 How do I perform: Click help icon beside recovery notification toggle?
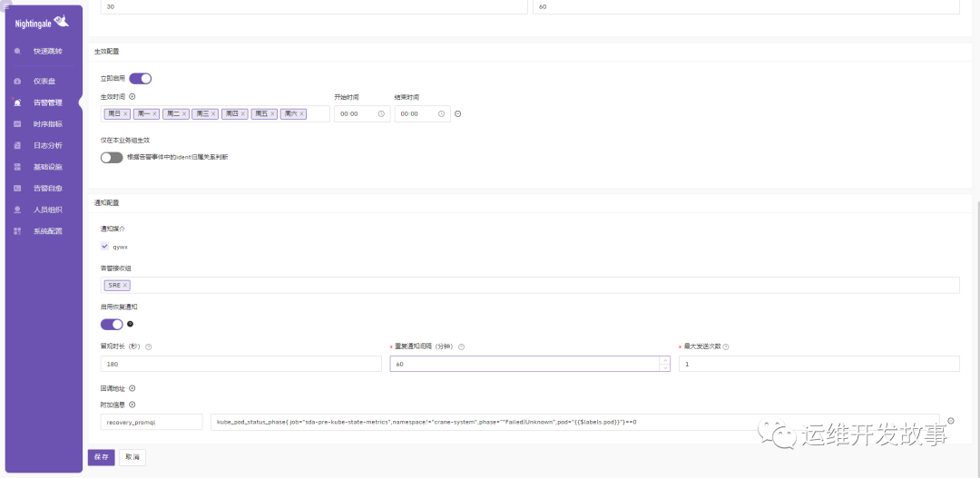tap(130, 325)
